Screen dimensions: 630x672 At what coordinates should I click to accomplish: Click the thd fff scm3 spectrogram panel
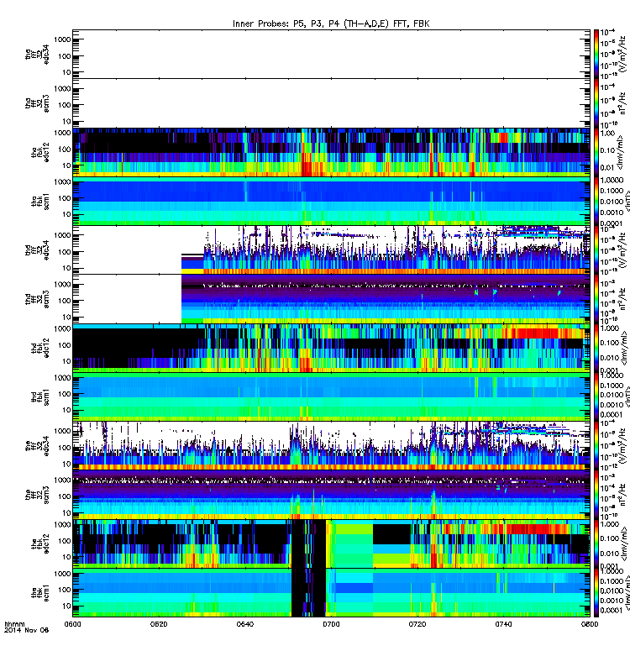(331, 299)
